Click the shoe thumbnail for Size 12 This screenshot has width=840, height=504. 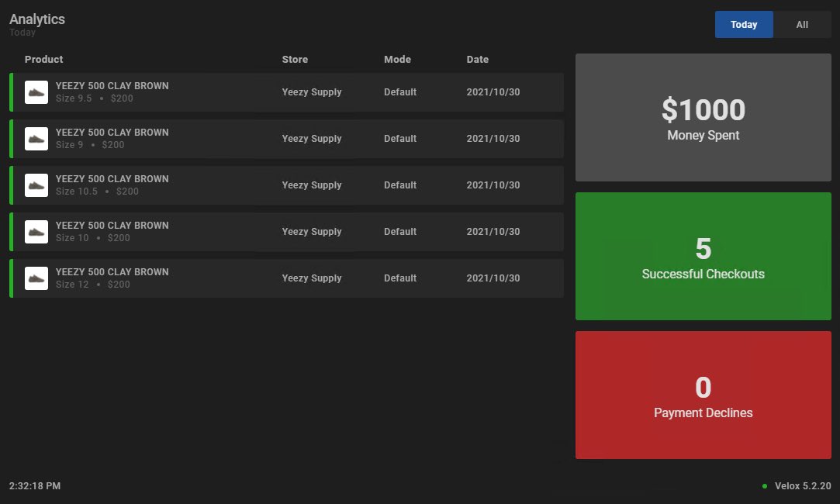point(36,278)
